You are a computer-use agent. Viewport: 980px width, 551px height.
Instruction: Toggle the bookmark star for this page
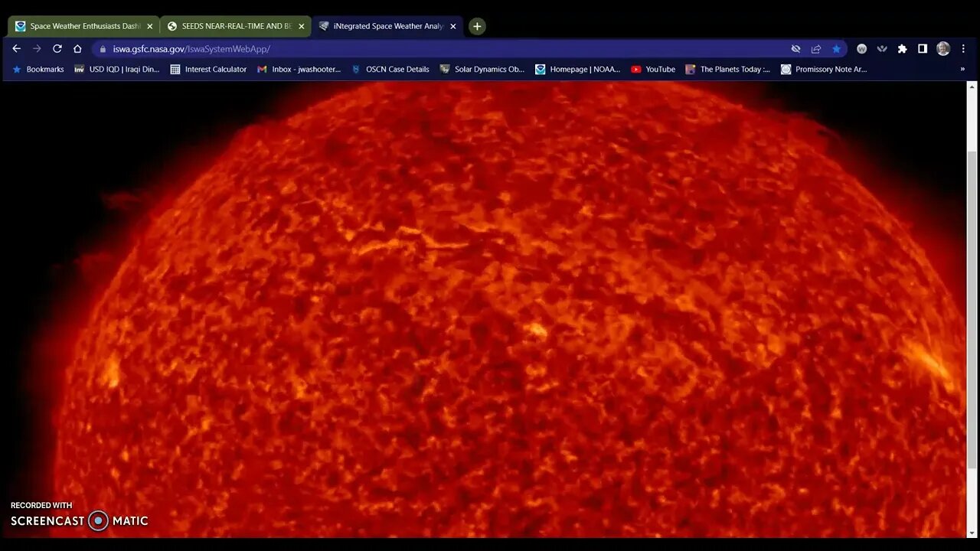836,49
